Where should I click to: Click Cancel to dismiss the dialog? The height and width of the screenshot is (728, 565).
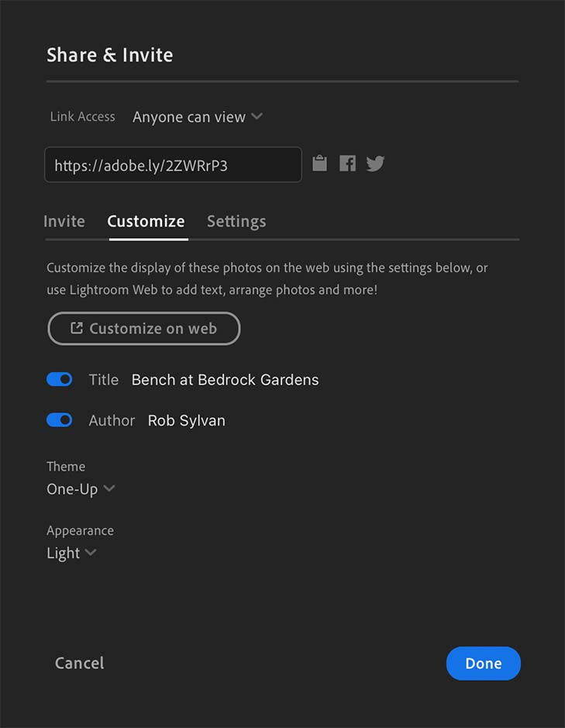(79, 664)
